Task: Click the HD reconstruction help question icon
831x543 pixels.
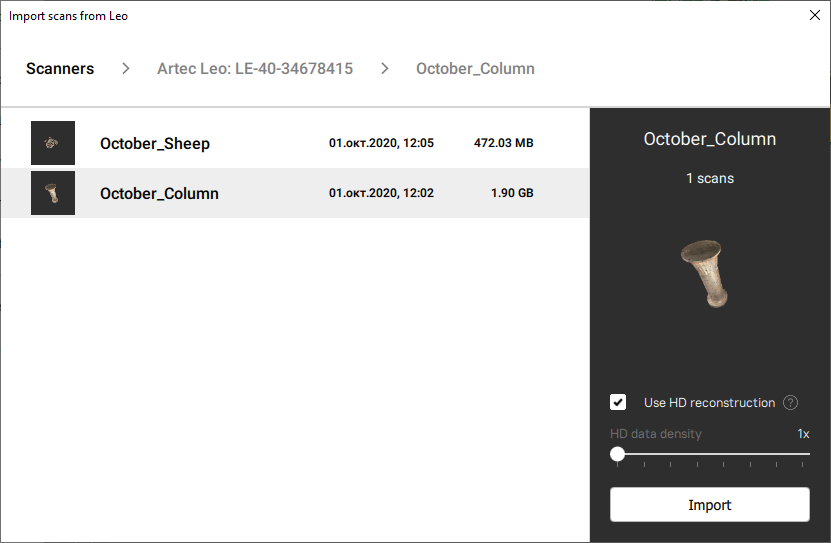Action: [790, 403]
